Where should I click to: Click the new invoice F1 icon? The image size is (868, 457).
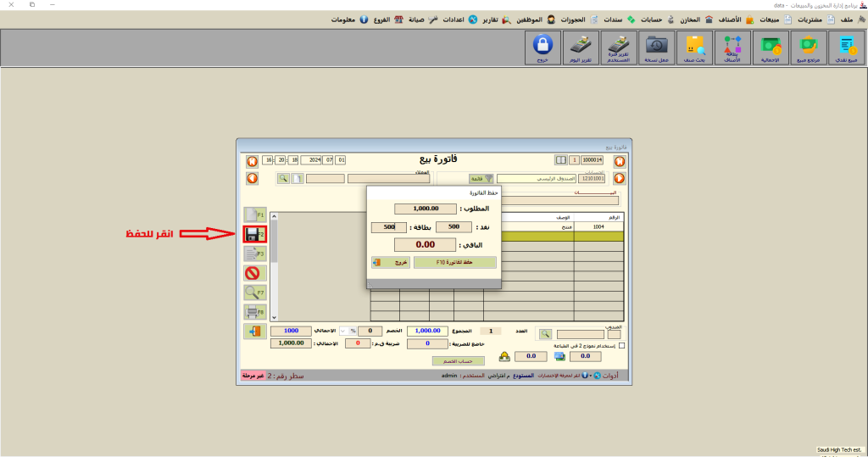[x=254, y=215]
